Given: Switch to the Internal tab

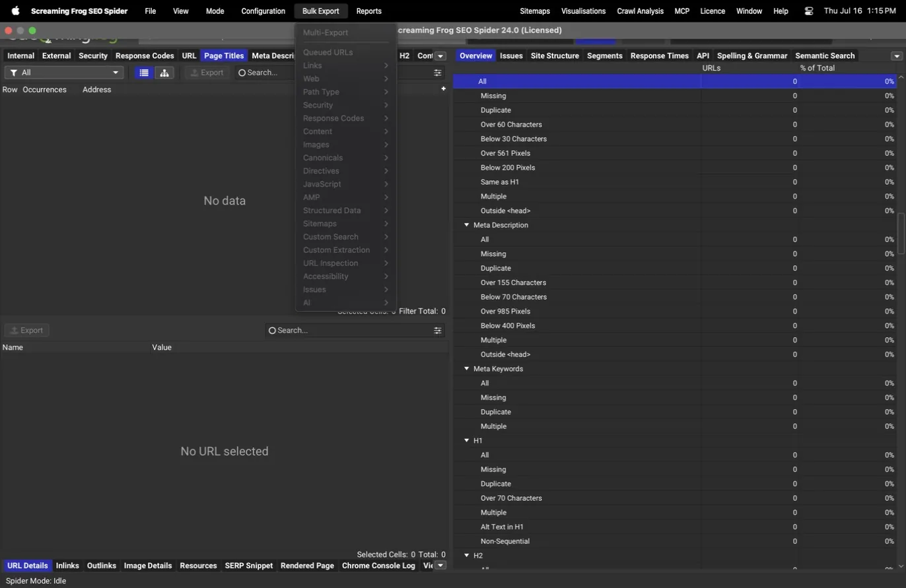Looking at the screenshot, I should 20,56.
